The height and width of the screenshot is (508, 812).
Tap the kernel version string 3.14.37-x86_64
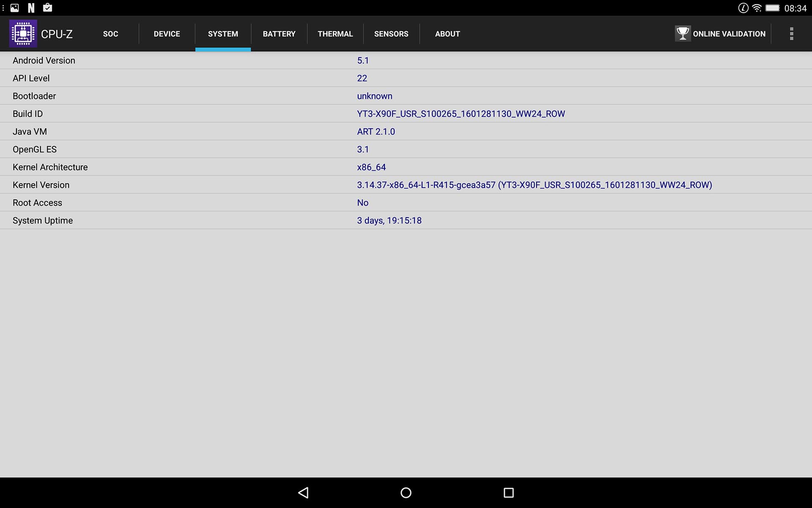pyautogui.click(x=535, y=185)
